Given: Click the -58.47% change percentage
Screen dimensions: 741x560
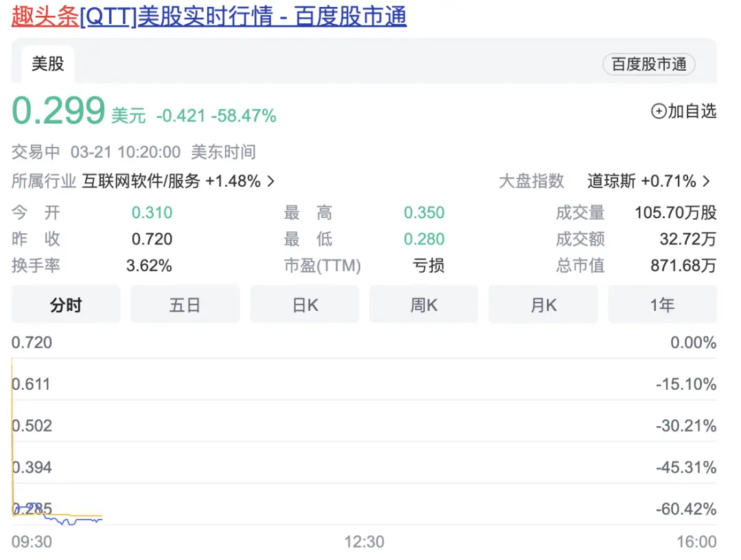Looking at the screenshot, I should (244, 116).
